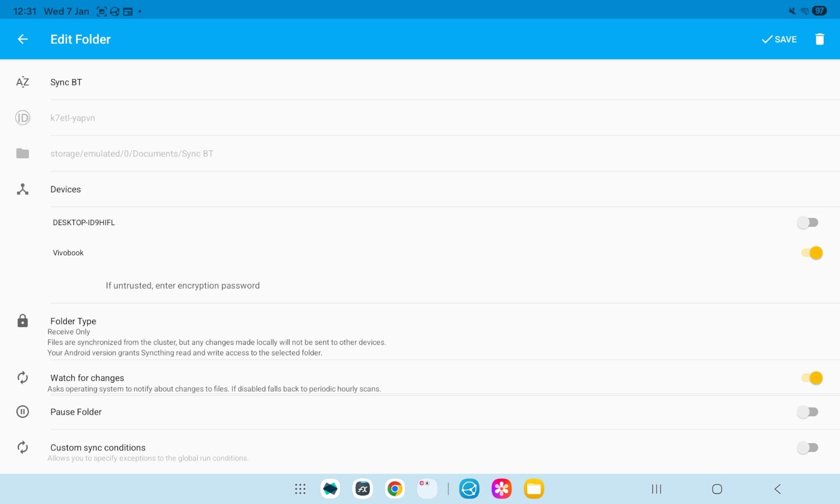The width and height of the screenshot is (840, 504).
Task: Enable sharing with DESKTOP-ID9HIFL device
Action: [807, 223]
